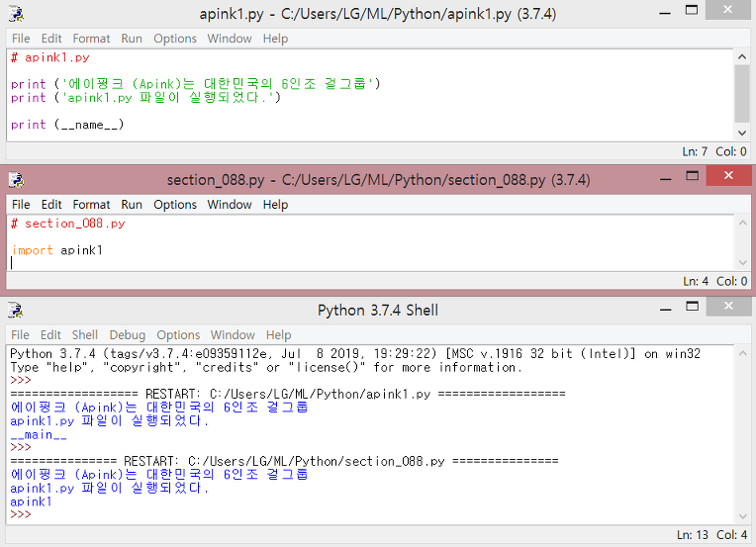This screenshot has height=547, width=756.
Task: Click the '# section_088.py' comment line
Action: click(x=68, y=224)
